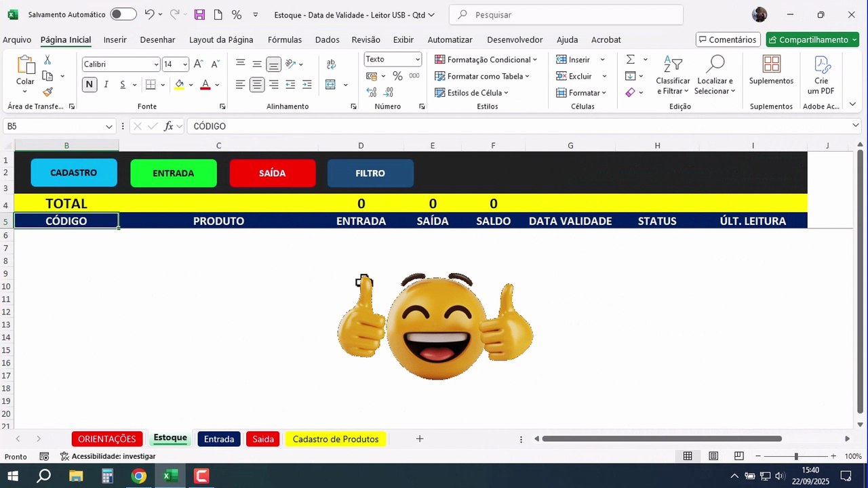Image resolution: width=868 pixels, height=488 pixels.
Task: Expand Formatação Condicional menu
Action: [x=486, y=60]
